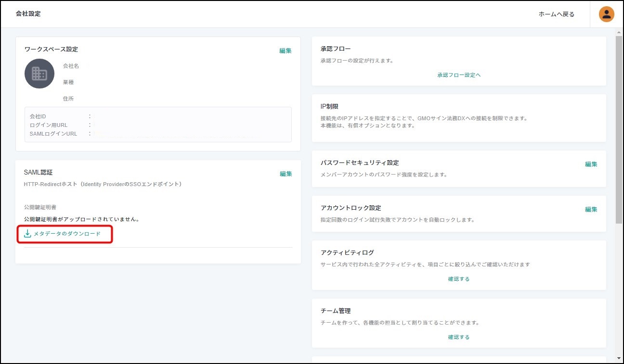Click the metadata download arrow icon
This screenshot has height=364, width=624.
click(x=27, y=234)
